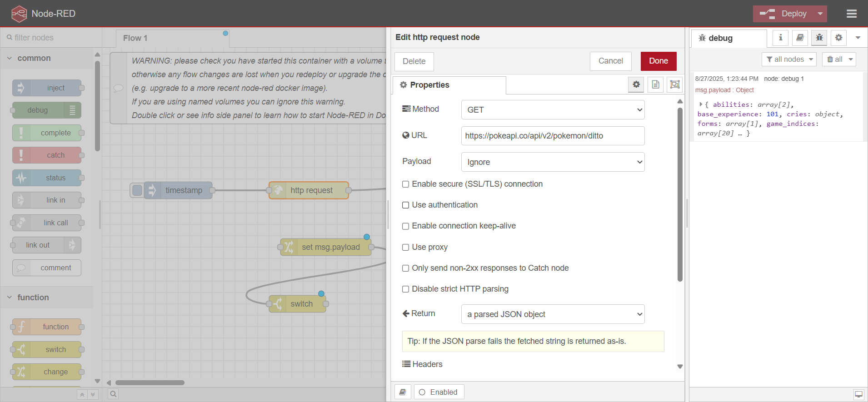Collapse all palette categories icon
The width and height of the screenshot is (868, 402).
click(x=82, y=394)
